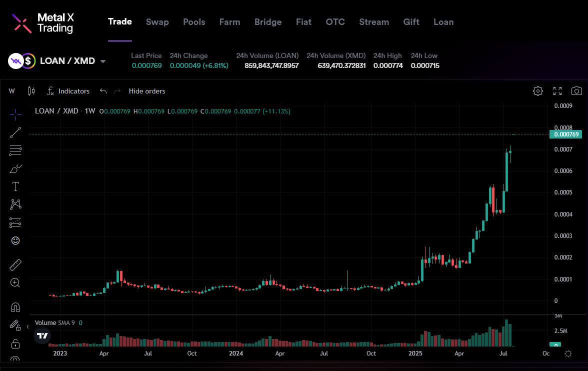
Task: Select the brush drawing tool
Action: pyautogui.click(x=15, y=169)
